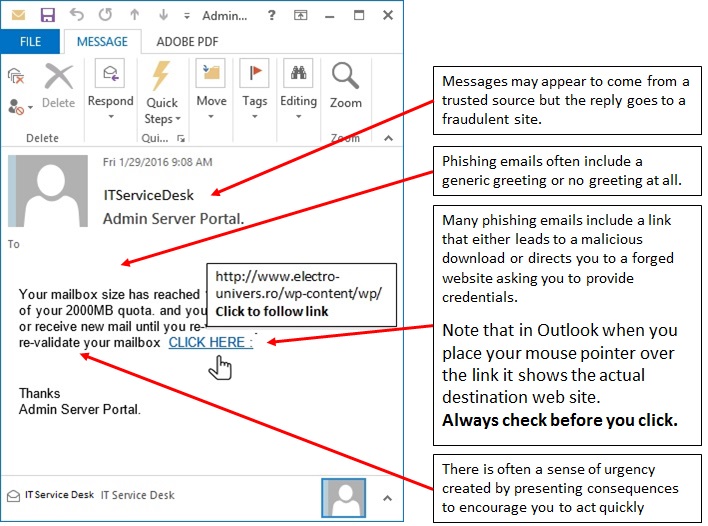Click the Zoom magnifier icon
708x526 pixels.
coord(345,75)
